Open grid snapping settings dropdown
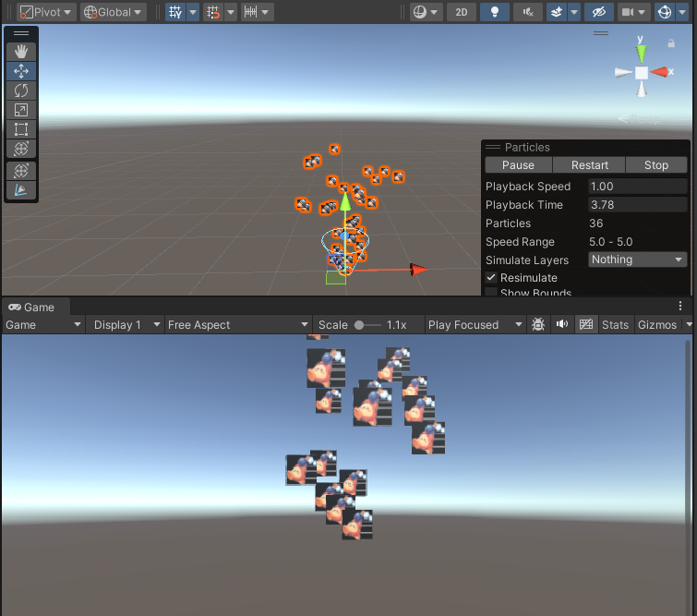This screenshot has width=697, height=616. pyautogui.click(x=231, y=12)
